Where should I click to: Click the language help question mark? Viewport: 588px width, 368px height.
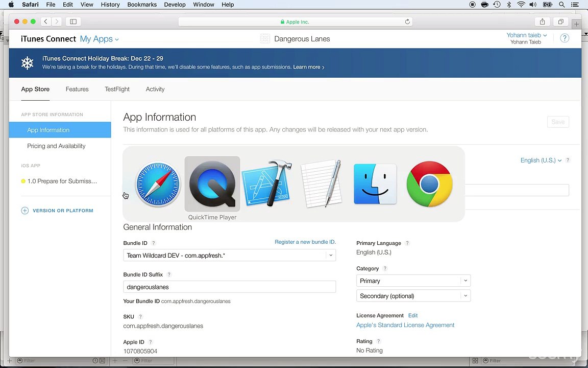pos(568,160)
